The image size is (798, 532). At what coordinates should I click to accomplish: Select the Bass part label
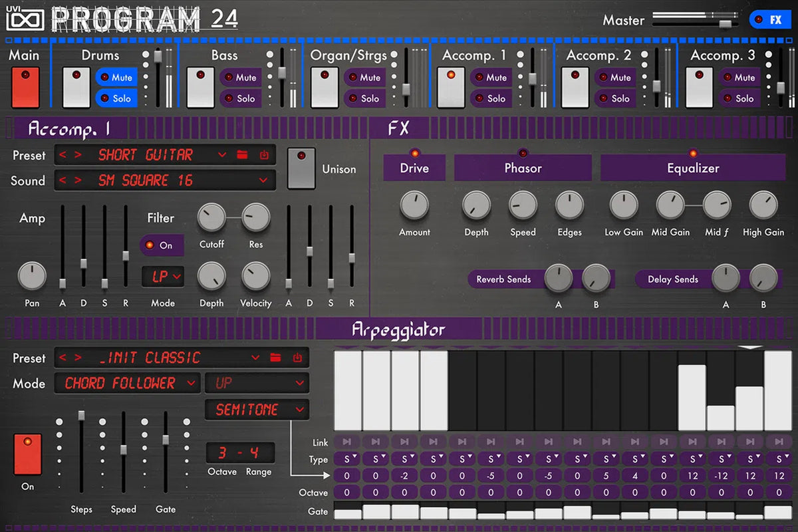point(224,55)
